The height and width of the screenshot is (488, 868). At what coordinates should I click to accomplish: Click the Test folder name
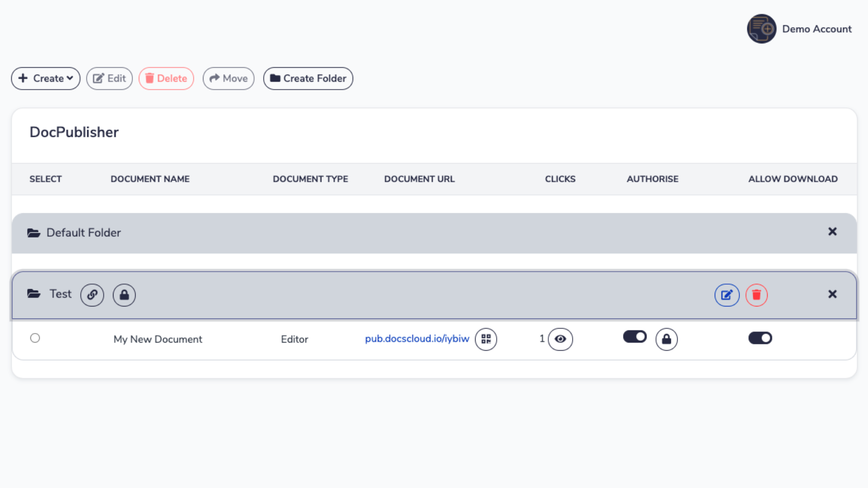click(61, 294)
